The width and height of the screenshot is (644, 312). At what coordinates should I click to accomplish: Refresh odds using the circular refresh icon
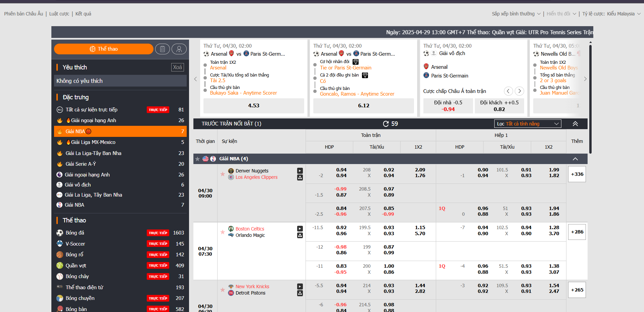pos(386,123)
